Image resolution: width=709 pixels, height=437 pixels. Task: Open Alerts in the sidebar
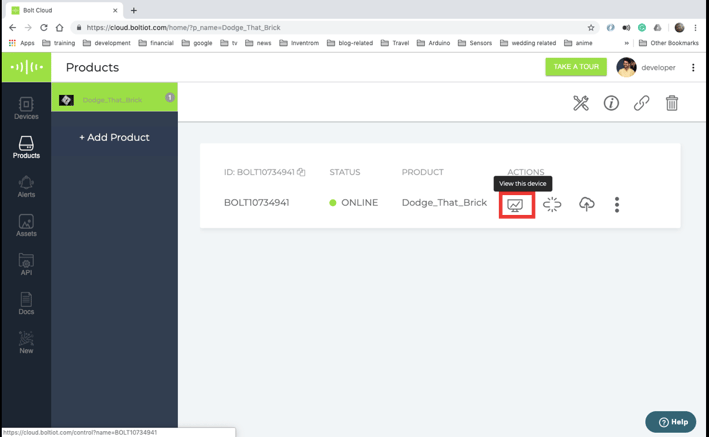pos(26,186)
